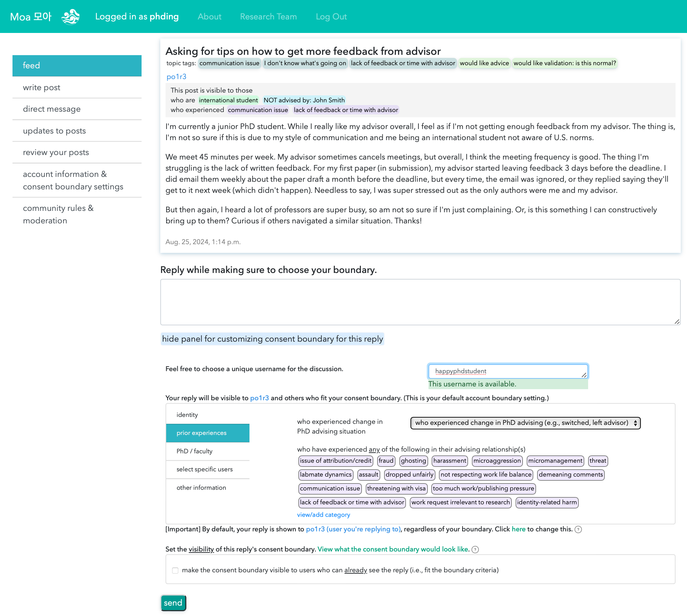Click 'Log Out' in the top bar
This screenshot has height=616, width=687.
click(x=331, y=17)
